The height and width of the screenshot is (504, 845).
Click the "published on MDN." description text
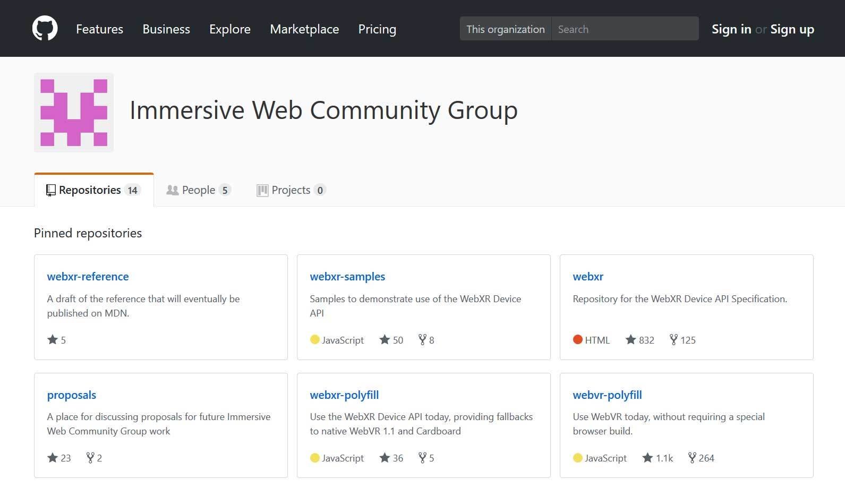tap(88, 313)
